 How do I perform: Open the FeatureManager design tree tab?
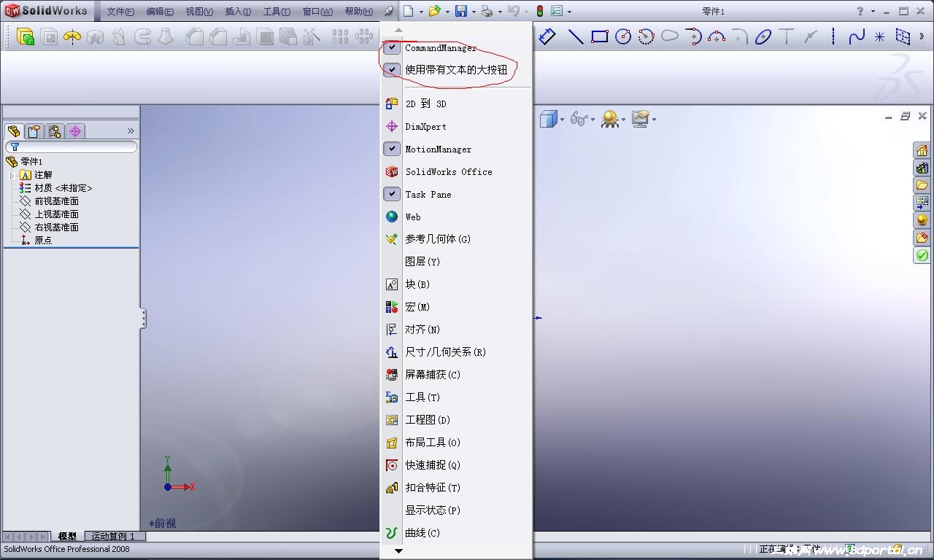click(14, 131)
